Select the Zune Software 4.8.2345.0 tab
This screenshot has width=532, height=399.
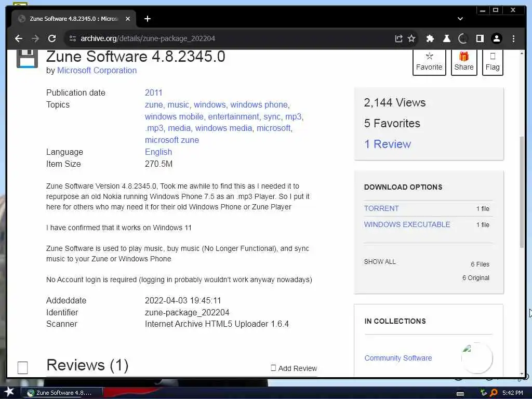coord(74,19)
